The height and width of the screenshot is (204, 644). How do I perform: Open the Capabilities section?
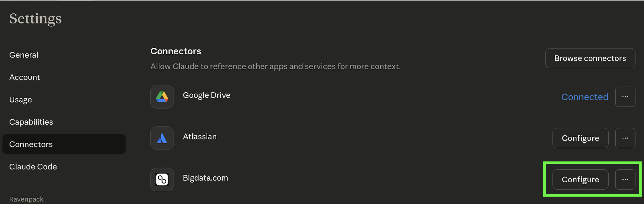coord(31,122)
